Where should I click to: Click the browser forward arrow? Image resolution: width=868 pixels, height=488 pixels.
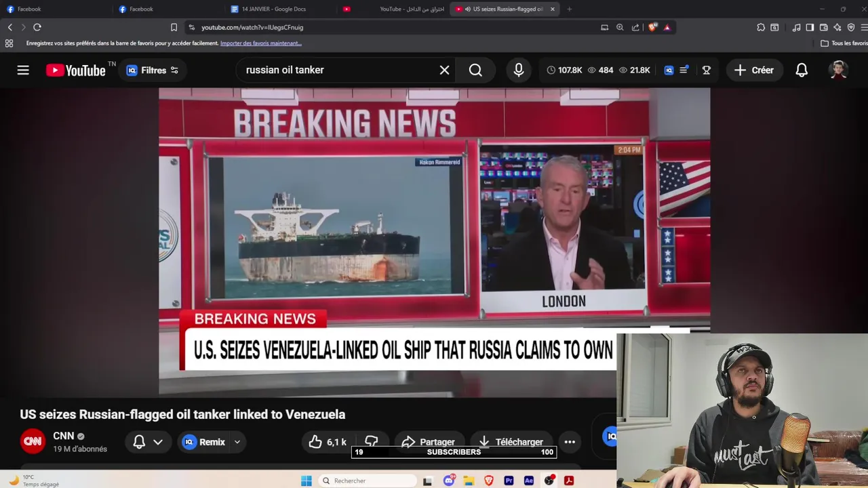[x=23, y=27]
